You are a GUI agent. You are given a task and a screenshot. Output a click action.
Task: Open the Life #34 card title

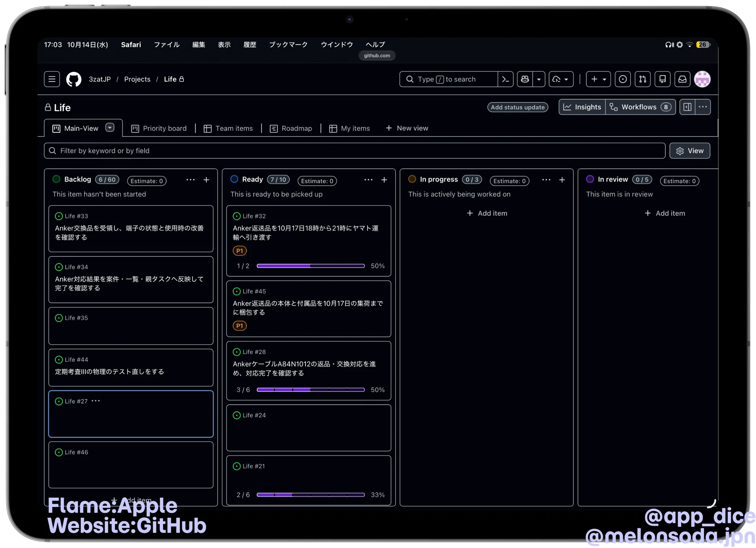point(129,283)
